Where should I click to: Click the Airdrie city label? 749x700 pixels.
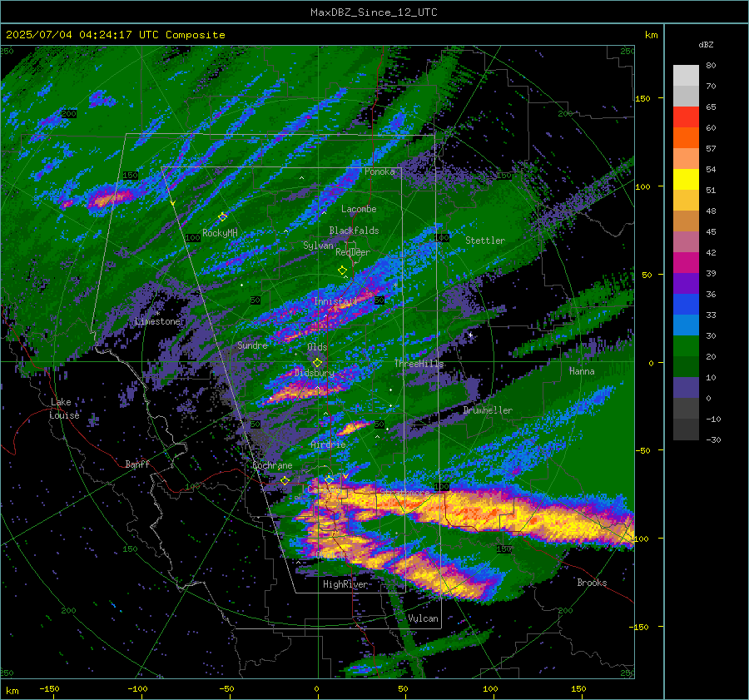(328, 444)
